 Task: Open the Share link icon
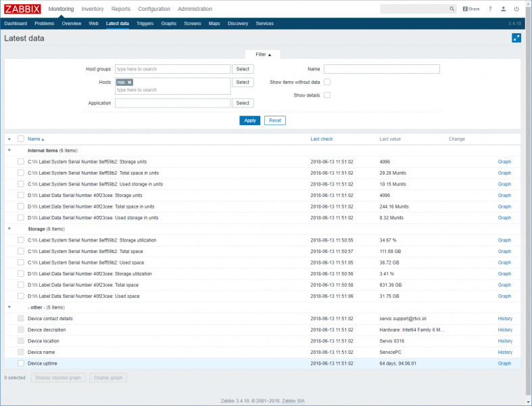point(471,9)
